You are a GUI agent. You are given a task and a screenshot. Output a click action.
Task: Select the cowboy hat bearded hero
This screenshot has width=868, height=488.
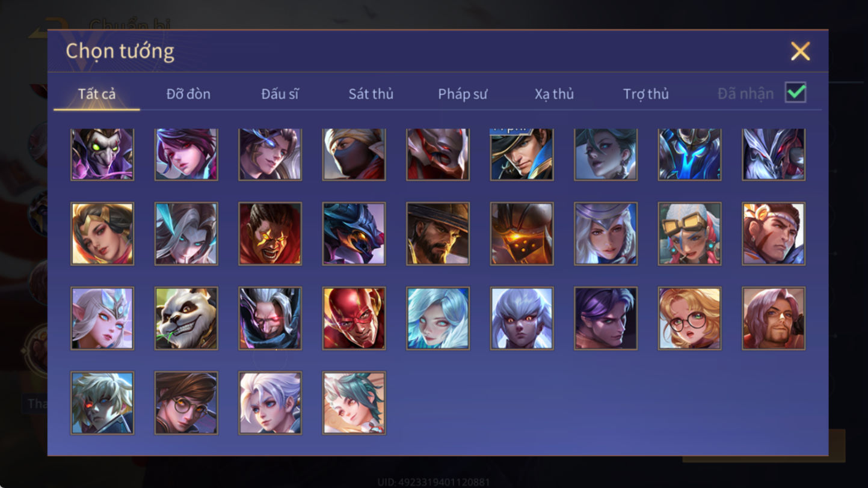(x=438, y=234)
